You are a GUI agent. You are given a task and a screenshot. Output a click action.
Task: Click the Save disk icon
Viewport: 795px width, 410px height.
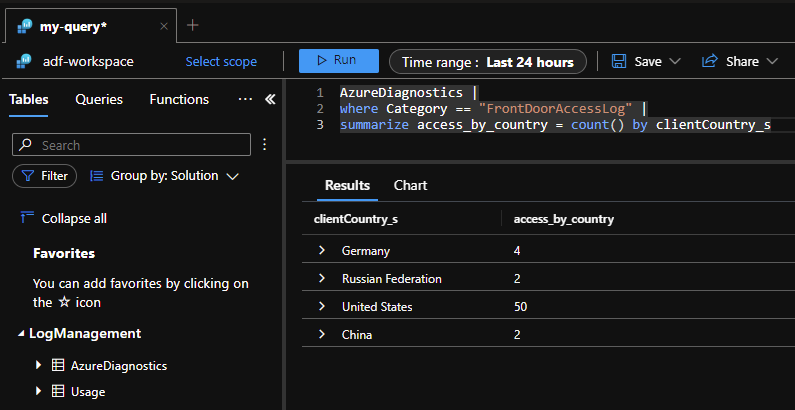[619, 61]
